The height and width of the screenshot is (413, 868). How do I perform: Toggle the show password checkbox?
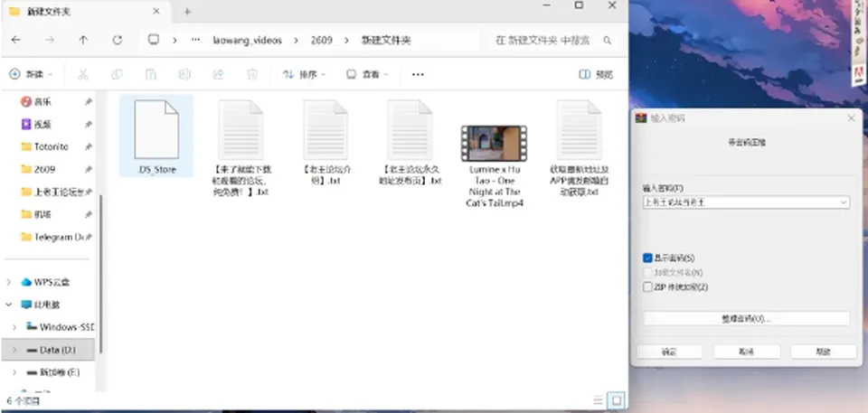pos(647,258)
